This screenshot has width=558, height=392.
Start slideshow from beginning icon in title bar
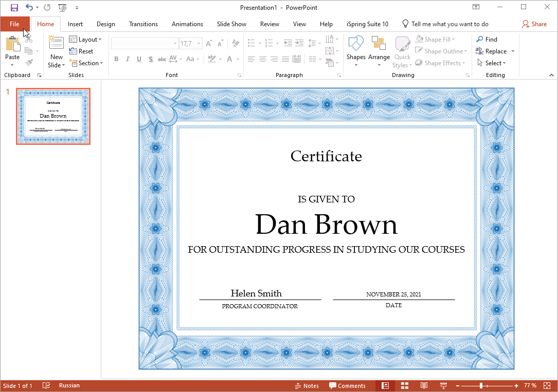[x=62, y=8]
